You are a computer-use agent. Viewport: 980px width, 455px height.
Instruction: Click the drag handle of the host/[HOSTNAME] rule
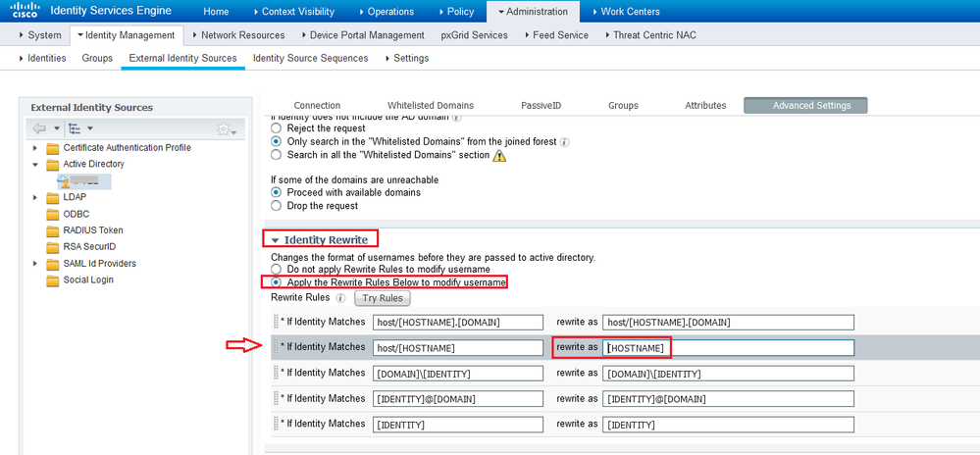(276, 347)
